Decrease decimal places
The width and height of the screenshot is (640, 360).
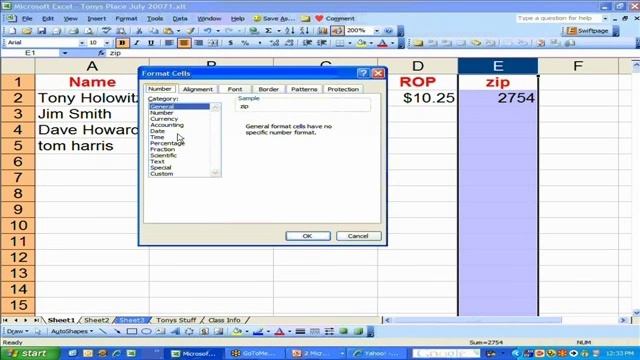(289, 43)
